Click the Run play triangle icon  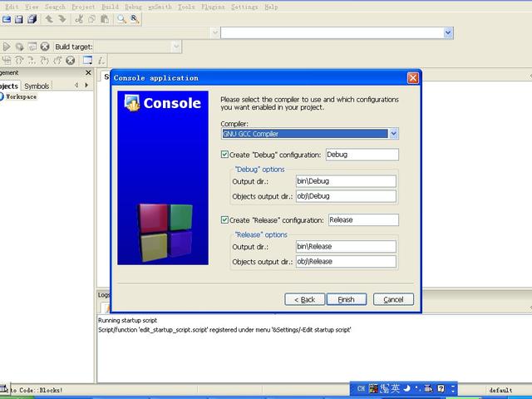7,47
